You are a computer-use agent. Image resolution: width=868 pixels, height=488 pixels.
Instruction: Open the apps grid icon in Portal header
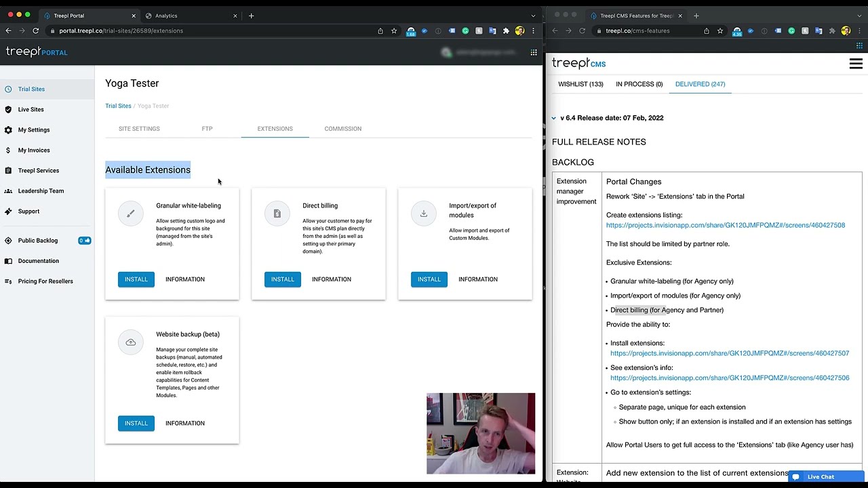tap(534, 52)
